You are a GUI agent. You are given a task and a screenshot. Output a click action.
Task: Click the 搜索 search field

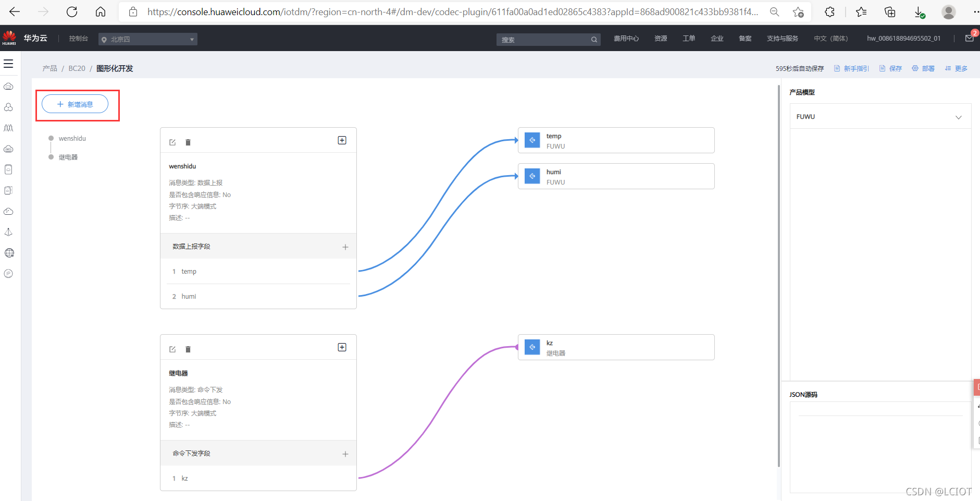(x=548, y=40)
